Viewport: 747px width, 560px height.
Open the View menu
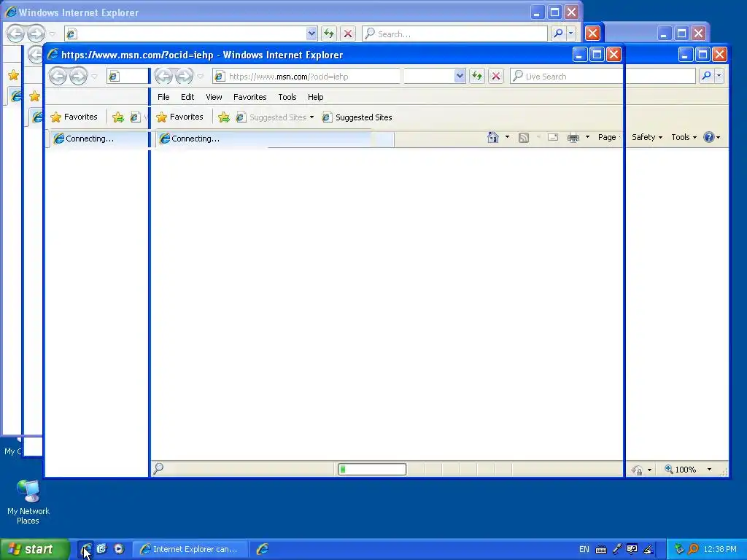click(x=214, y=97)
